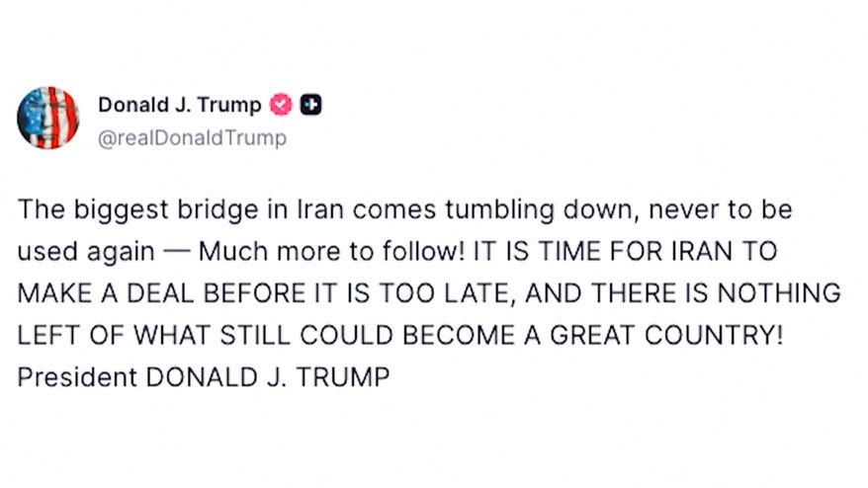868x488 pixels.
Task: Click "used again" in the post
Action: 85,251
